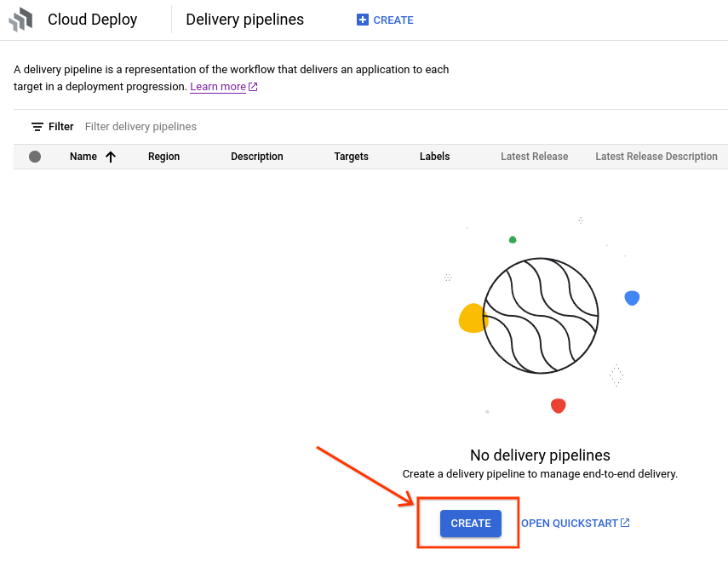Viewport: 728px width, 584px height.
Task: Click the Cloud Deploy logo icon
Action: click(19, 19)
